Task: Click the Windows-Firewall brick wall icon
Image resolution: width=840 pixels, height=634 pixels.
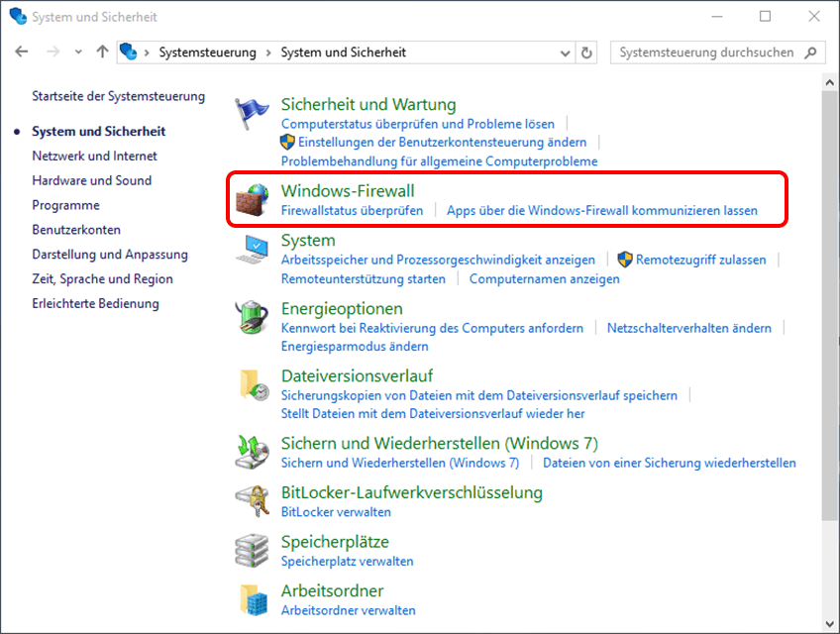Action: coord(252,200)
